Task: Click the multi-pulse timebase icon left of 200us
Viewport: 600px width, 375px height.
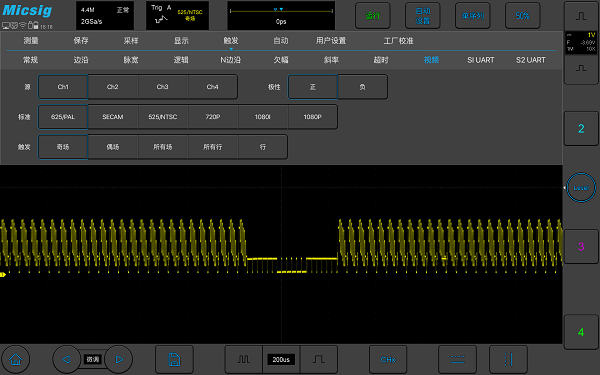Action: (x=243, y=359)
